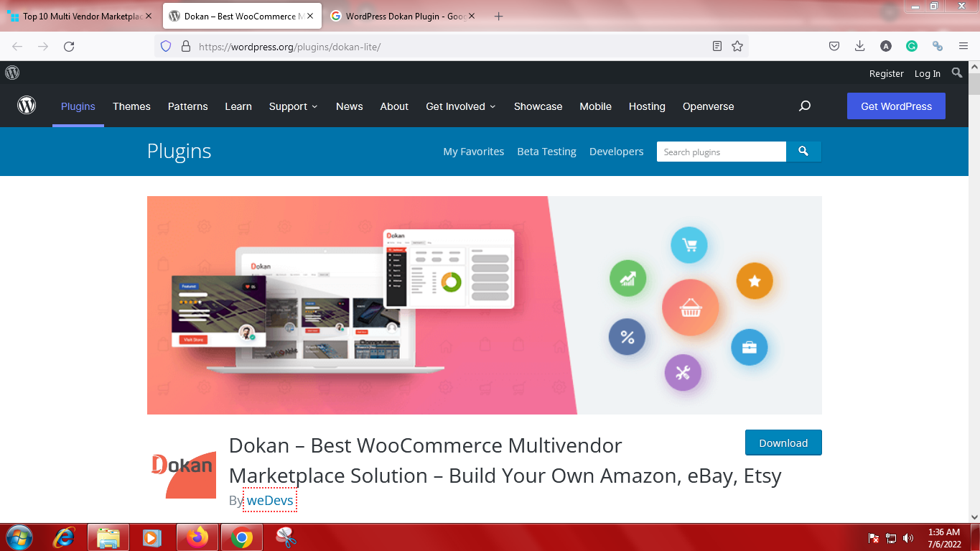
Task: Expand the Get Involved dropdown menu
Action: coord(461,106)
